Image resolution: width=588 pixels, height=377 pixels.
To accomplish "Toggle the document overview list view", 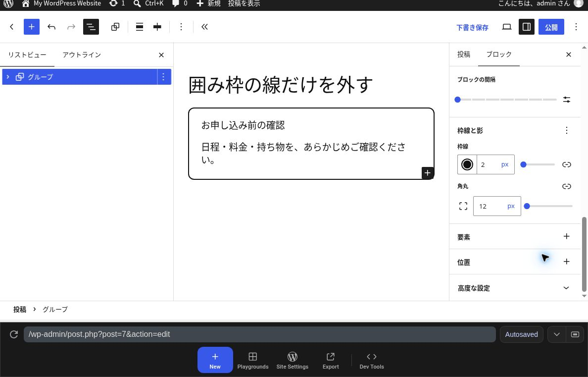I will coord(91,27).
